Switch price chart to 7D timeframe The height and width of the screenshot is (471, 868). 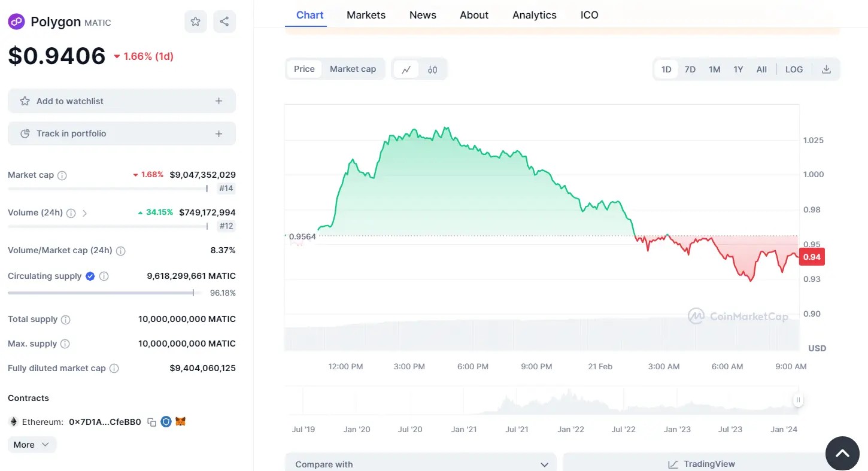690,69
